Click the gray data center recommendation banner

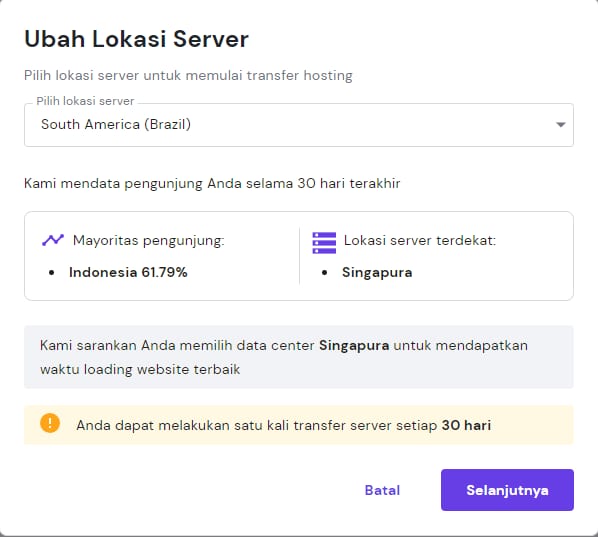point(299,357)
